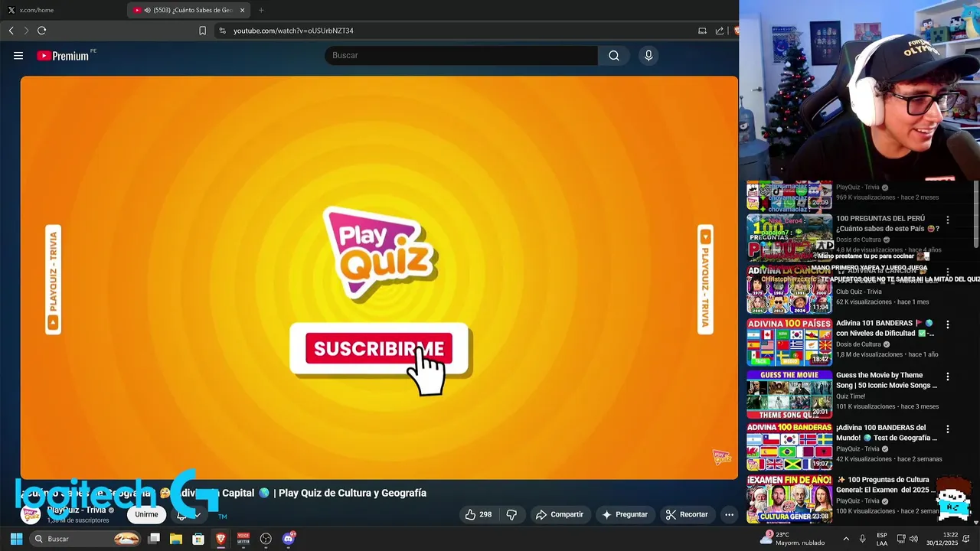Click the Adivina la Canción thumbnail

pos(789,290)
